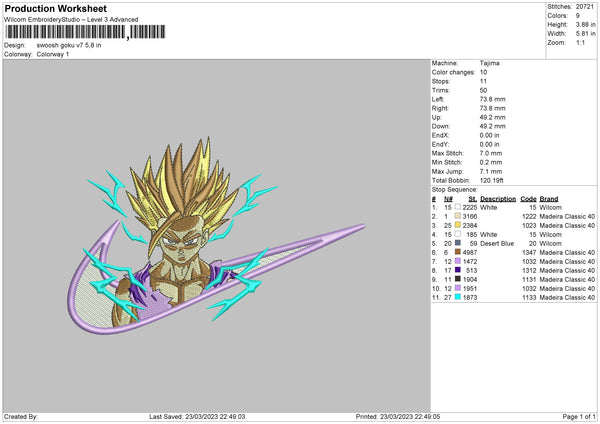Click 'Last Saved: 23/03/2023 22:49:03' footer
Screen dimensions: 600x424
pos(197,416)
